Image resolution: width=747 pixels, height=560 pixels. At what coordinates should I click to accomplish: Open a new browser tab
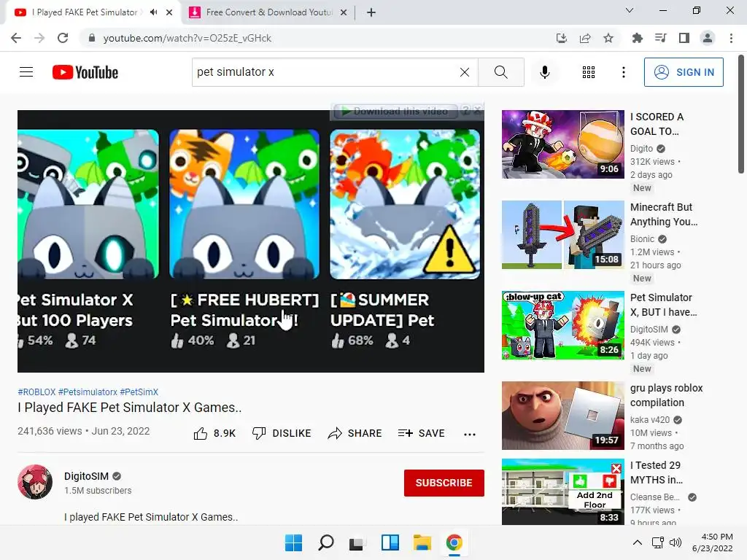click(x=371, y=12)
